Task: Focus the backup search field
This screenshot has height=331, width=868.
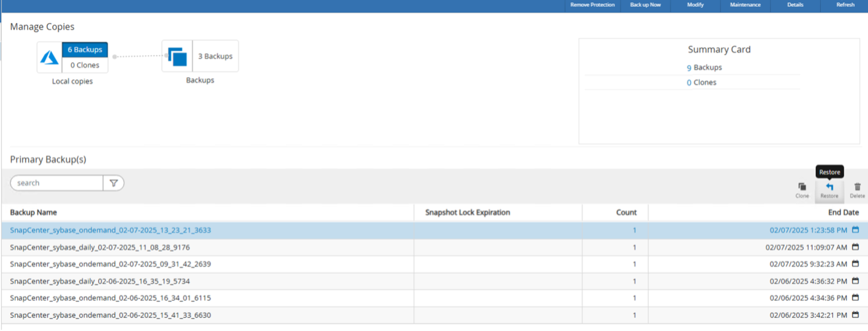Action: click(x=57, y=183)
